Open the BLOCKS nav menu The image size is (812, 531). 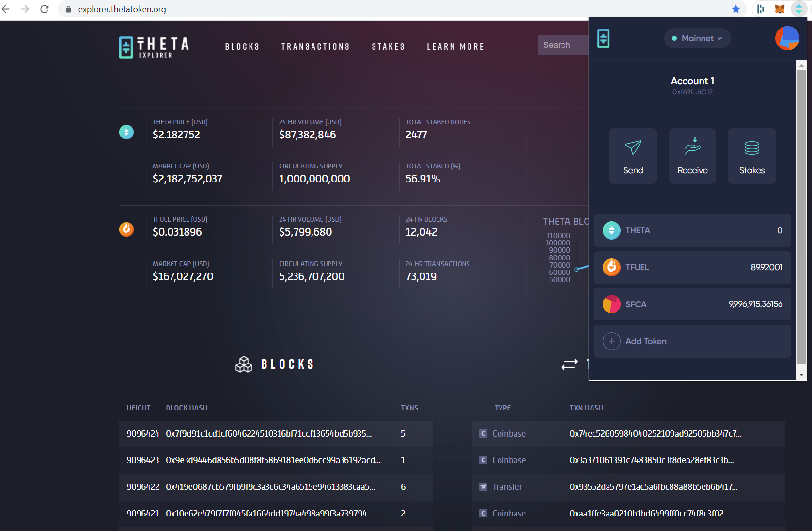pyautogui.click(x=242, y=46)
